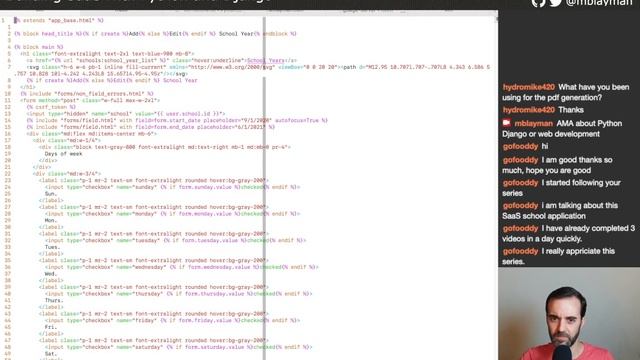Click the "Mon." label text in code
Screen dimensions: 640x360
point(51,220)
